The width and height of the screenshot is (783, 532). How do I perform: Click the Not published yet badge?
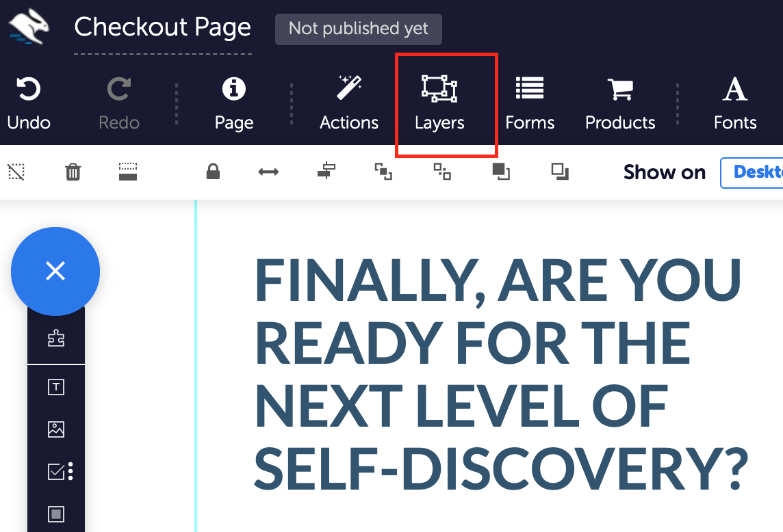[x=359, y=29]
